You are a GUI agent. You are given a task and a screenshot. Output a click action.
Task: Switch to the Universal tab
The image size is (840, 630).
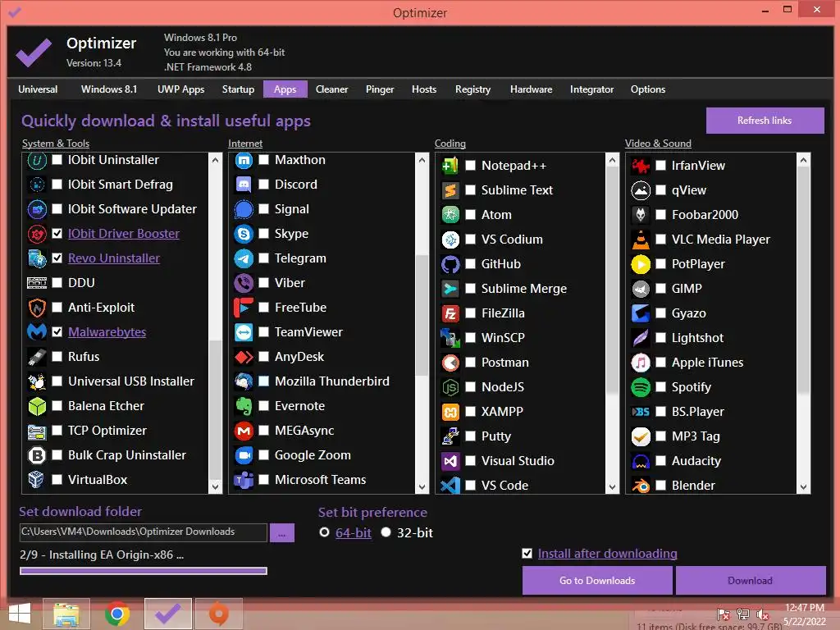point(38,89)
